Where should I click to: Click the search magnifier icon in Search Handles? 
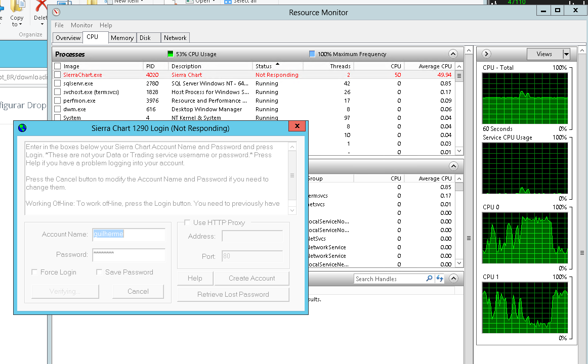[x=430, y=279]
